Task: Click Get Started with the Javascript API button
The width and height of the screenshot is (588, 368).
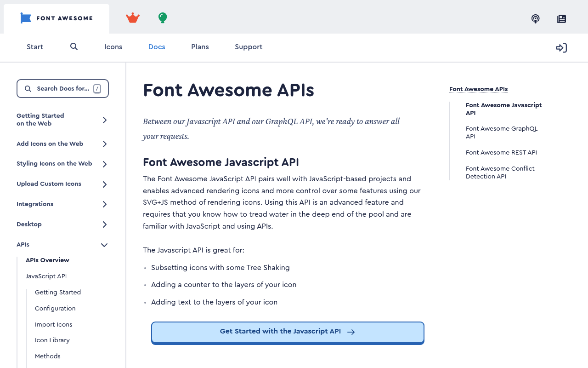Action: (288, 332)
